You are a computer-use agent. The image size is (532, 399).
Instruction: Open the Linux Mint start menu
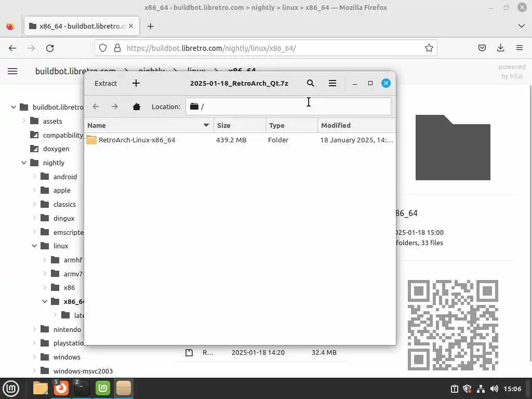click(x=11, y=388)
